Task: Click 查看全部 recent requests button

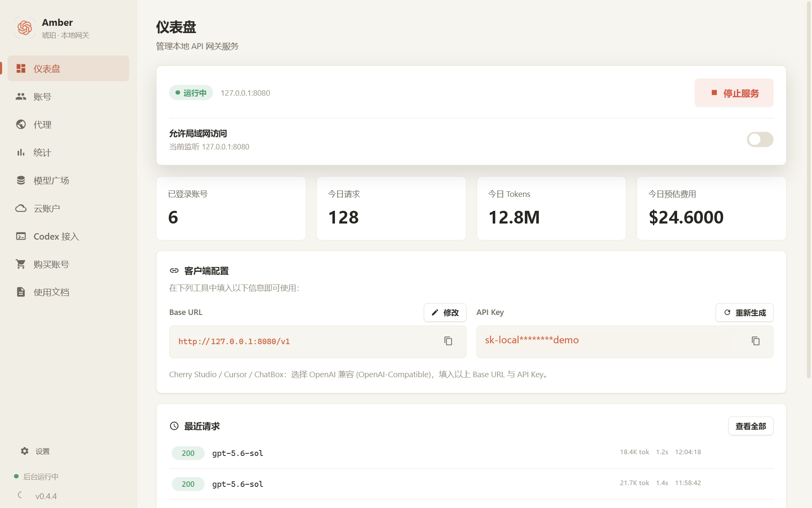Action: [751, 426]
